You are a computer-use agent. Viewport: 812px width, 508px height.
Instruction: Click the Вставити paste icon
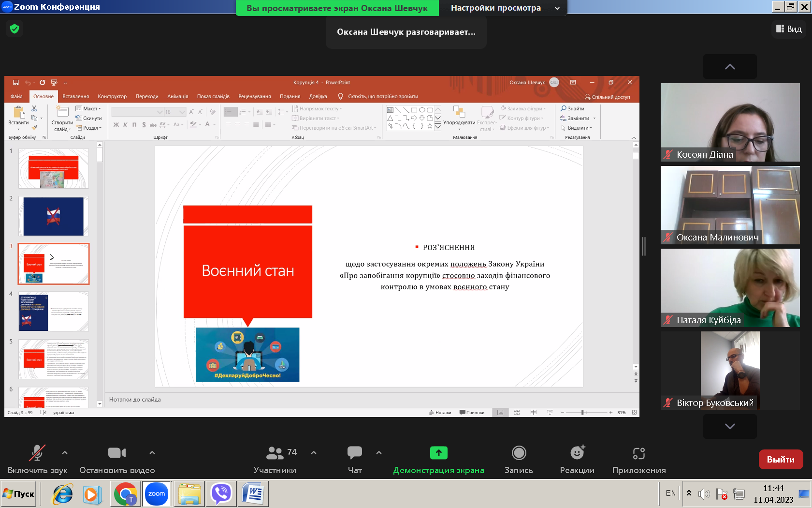[x=18, y=113]
